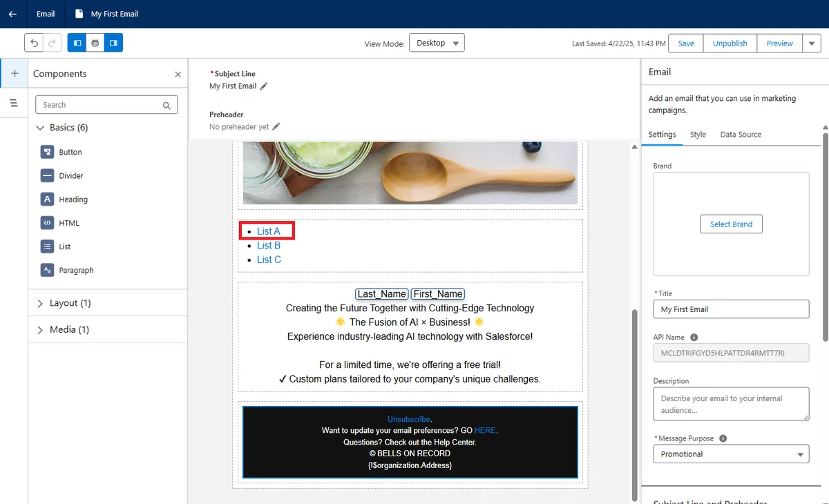
Task: Select the My First Email tab
Action: click(106, 14)
